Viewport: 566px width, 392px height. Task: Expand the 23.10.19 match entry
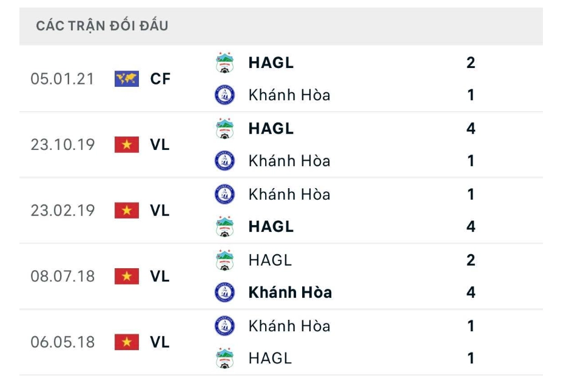[283, 144]
